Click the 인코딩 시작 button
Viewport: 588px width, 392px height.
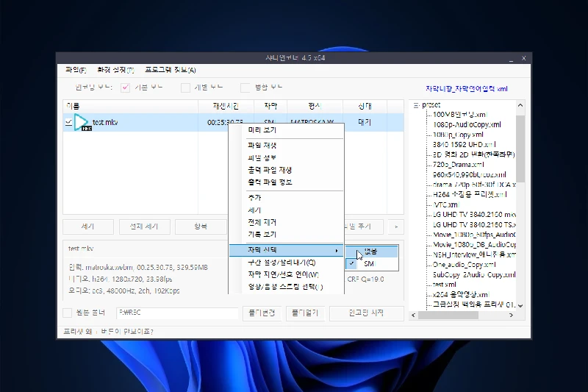tap(366, 313)
